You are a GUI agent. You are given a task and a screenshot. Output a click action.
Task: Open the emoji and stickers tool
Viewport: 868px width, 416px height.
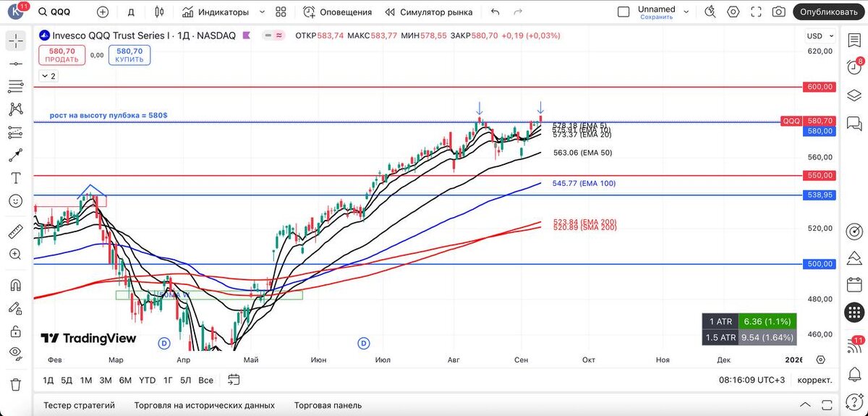tap(15, 200)
